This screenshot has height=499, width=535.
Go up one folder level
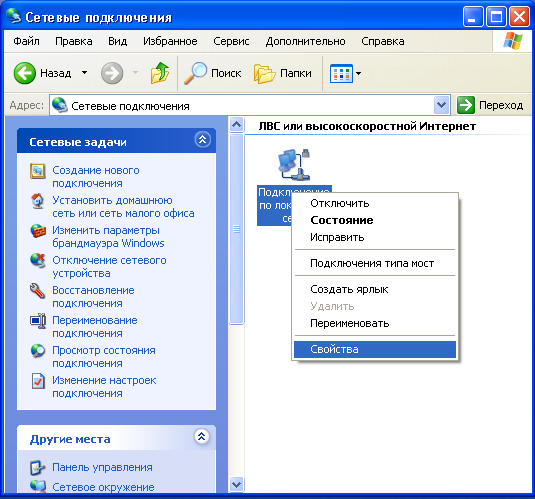[160, 73]
